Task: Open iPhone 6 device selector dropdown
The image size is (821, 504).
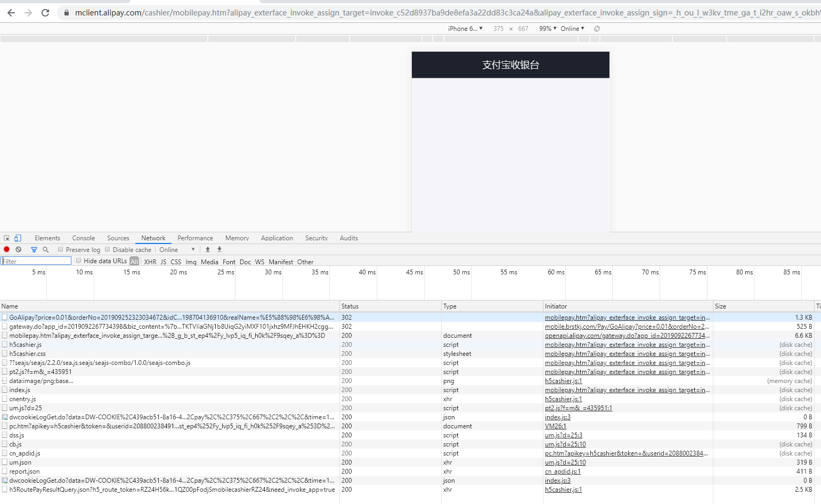Action: coord(465,29)
